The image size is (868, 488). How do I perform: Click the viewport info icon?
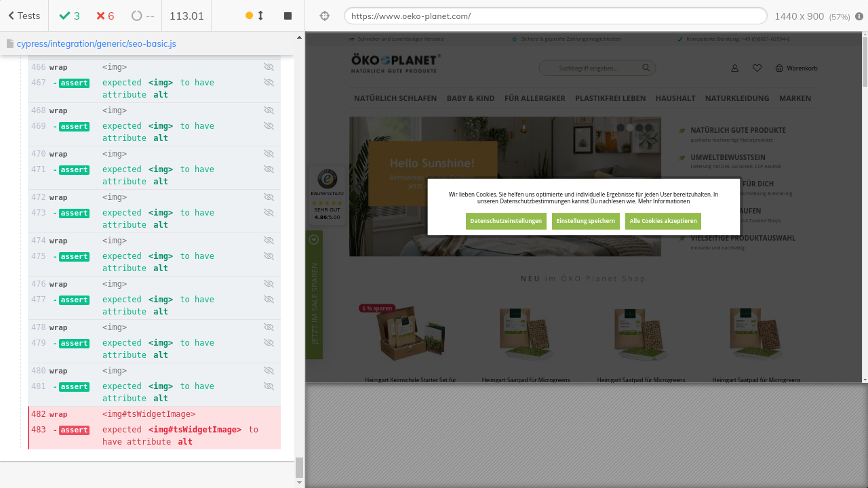pos(859,16)
